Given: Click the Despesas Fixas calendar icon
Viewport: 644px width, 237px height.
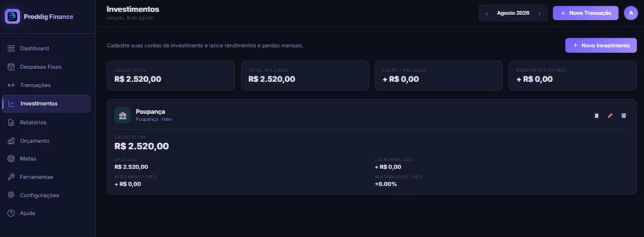Looking at the screenshot, I should click(11, 66).
